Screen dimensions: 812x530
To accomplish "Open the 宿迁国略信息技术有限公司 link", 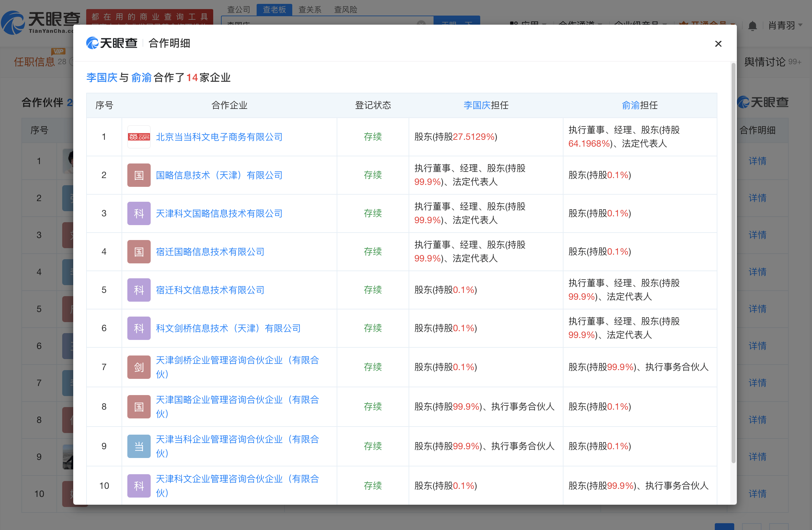I will (210, 252).
